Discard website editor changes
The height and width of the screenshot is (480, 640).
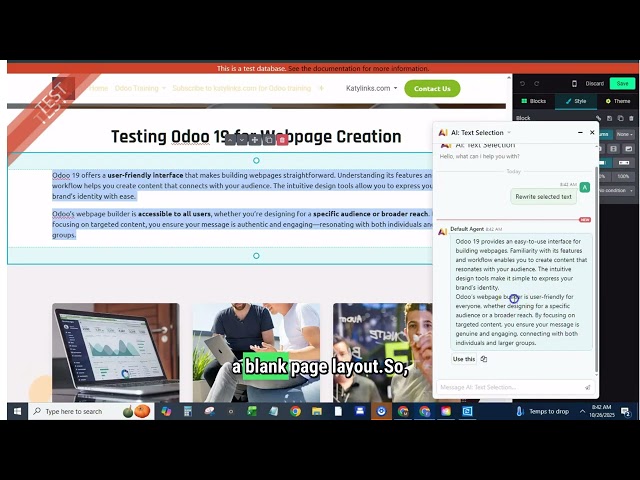[x=594, y=84]
